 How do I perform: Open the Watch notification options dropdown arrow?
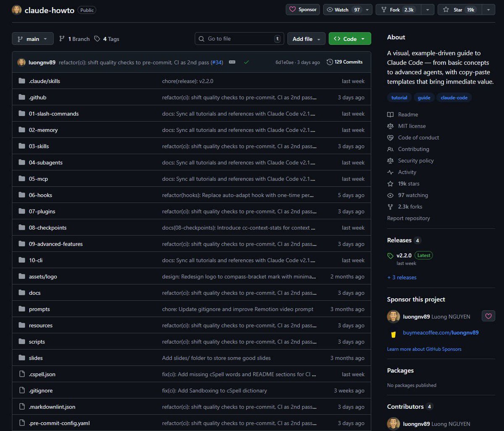368,10
